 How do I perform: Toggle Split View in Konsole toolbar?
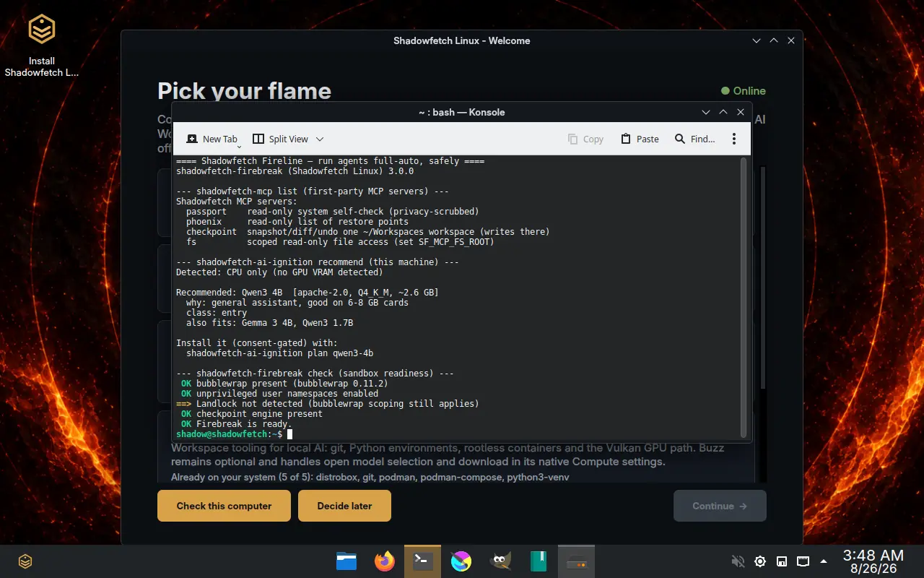(x=280, y=139)
